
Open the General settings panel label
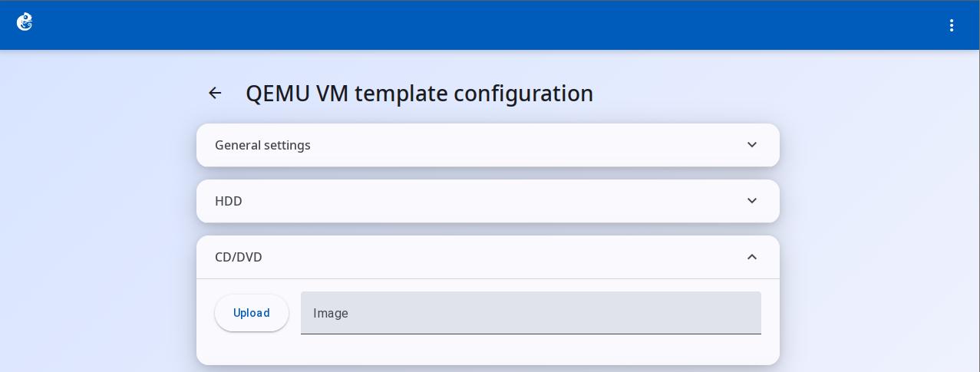262,145
